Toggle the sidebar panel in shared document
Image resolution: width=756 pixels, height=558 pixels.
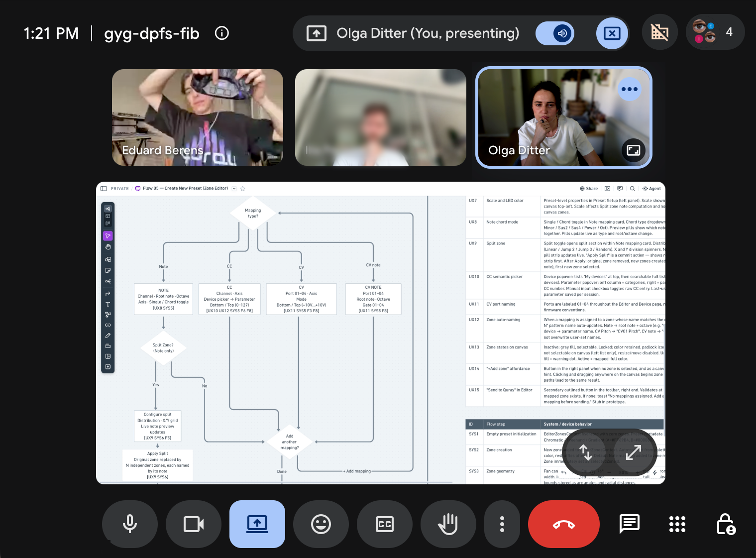point(104,189)
